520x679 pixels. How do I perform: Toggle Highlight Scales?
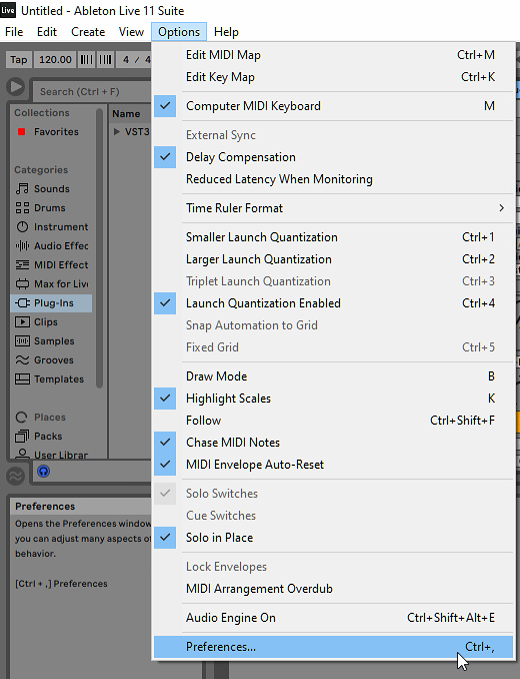point(333,399)
